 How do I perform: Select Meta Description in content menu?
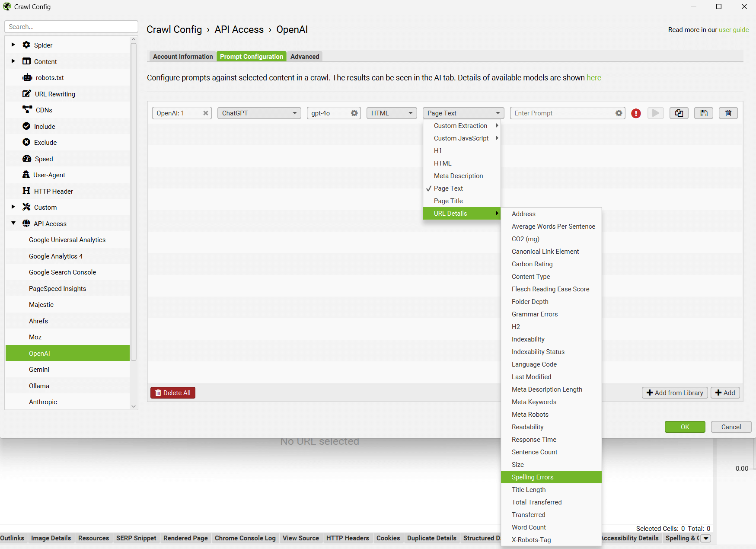click(458, 176)
